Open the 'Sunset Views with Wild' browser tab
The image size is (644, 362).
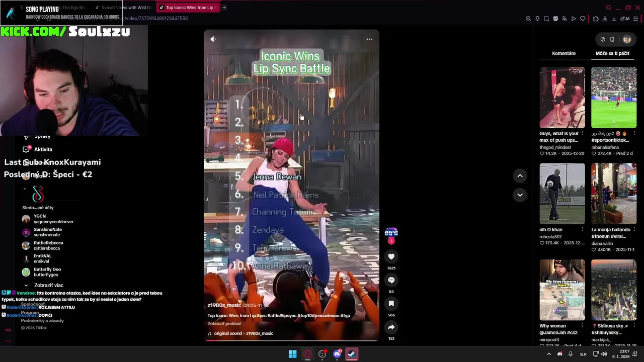124,8
